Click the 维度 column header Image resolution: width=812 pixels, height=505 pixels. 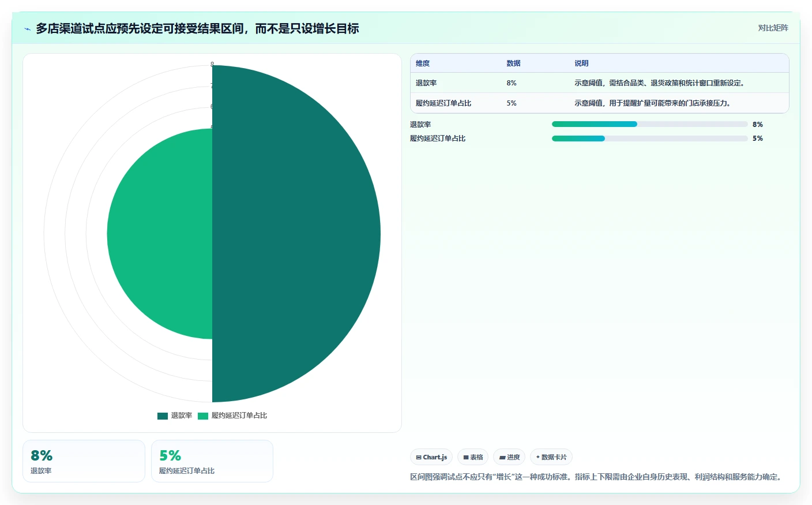click(423, 63)
